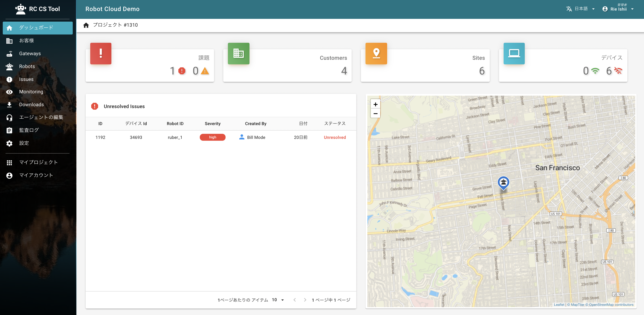Click the プロジェクト #1310 breadcrumb text
Screen dimensions: 644x315
pos(115,25)
